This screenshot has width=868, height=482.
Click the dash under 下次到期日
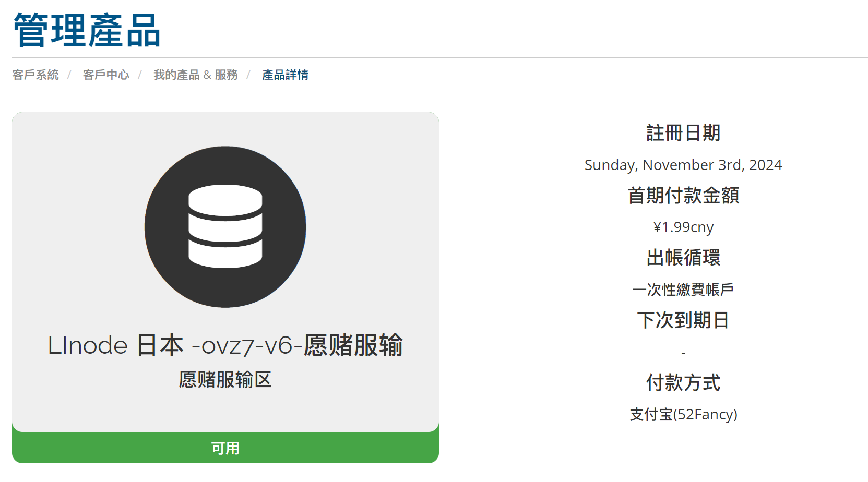click(x=683, y=352)
